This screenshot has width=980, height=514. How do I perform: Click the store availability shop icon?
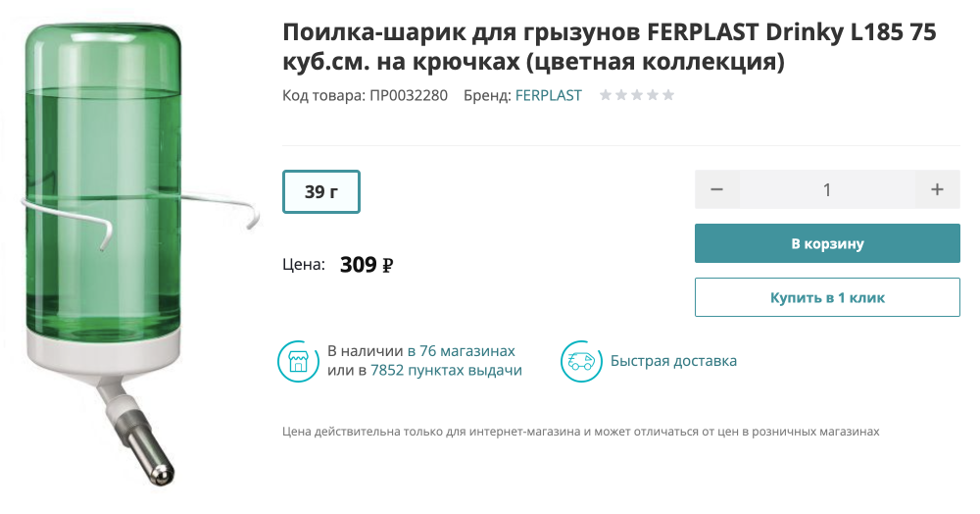pos(297,361)
